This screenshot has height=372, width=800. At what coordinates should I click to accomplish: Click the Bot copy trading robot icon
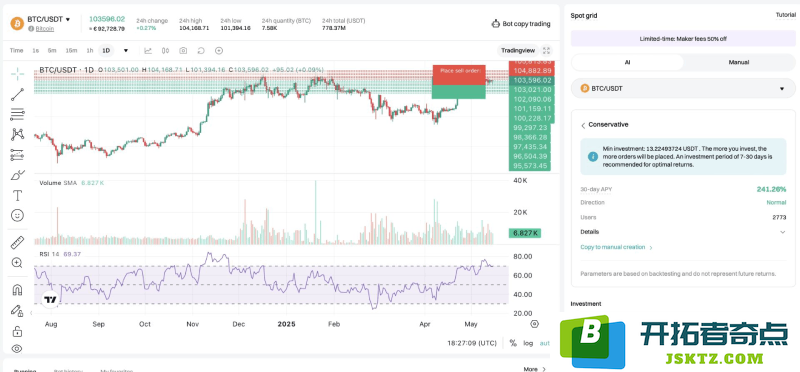coord(495,23)
